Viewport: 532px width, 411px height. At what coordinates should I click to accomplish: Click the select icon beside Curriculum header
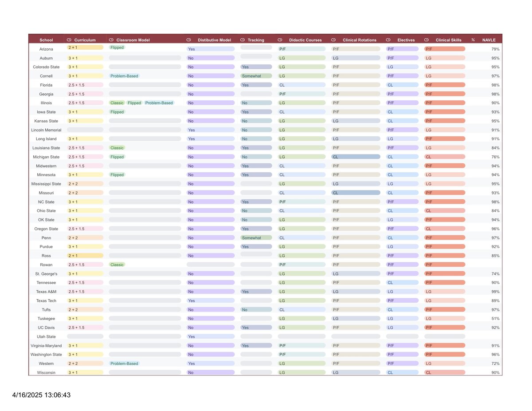pos(69,40)
